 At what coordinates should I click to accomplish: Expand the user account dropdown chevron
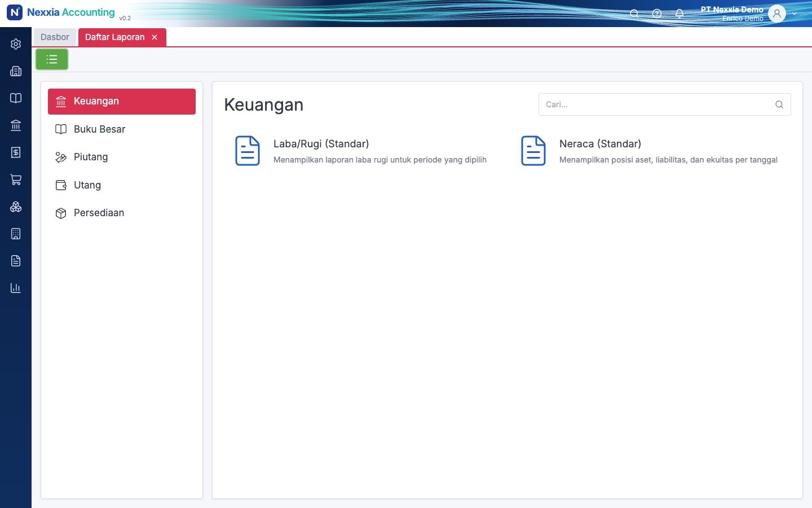[795, 14]
